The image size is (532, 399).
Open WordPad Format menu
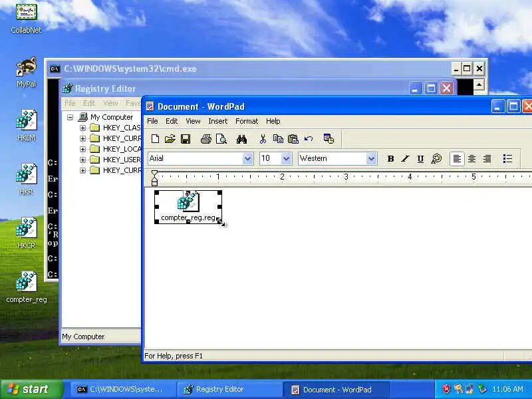[x=247, y=121]
